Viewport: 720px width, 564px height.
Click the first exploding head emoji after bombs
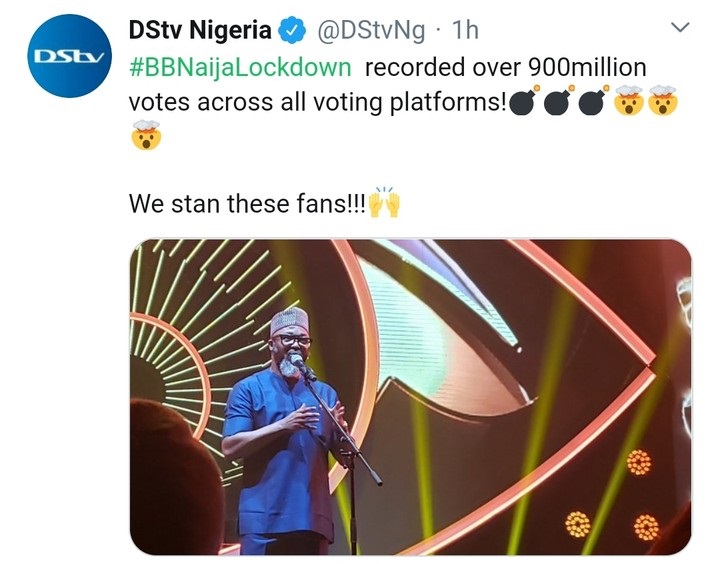tap(628, 102)
